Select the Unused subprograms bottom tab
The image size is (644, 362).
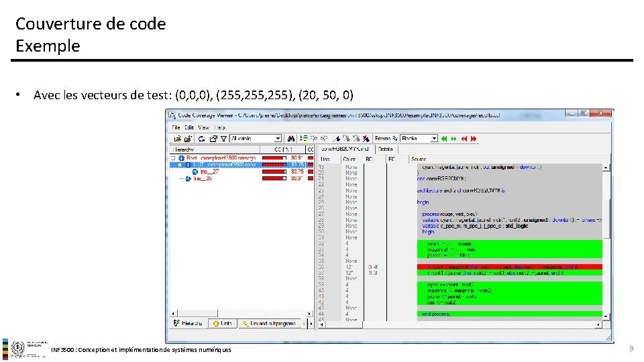[x=269, y=323]
